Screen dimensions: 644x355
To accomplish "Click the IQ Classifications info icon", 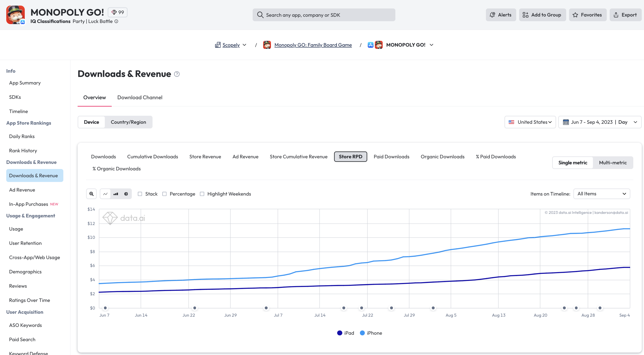I will 116,21.
